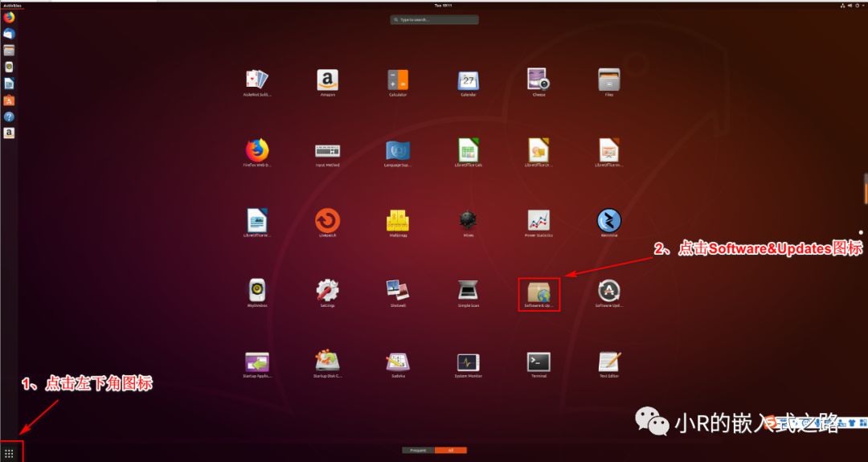Open the Calculator app
The width and height of the screenshot is (868, 462).
[x=398, y=80]
